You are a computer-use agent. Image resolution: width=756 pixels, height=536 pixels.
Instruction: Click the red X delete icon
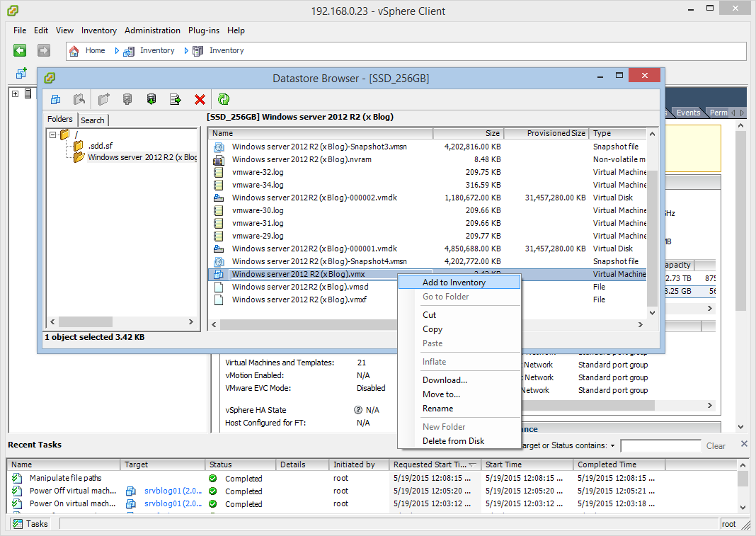pyautogui.click(x=200, y=99)
